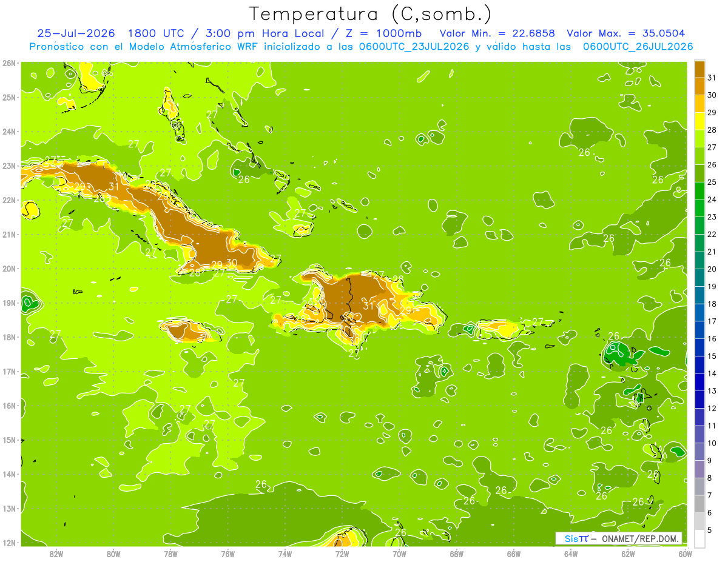Viewport: 728px width, 562px height.
Task: Click the '70W' longitude axis label
Action: (x=399, y=553)
